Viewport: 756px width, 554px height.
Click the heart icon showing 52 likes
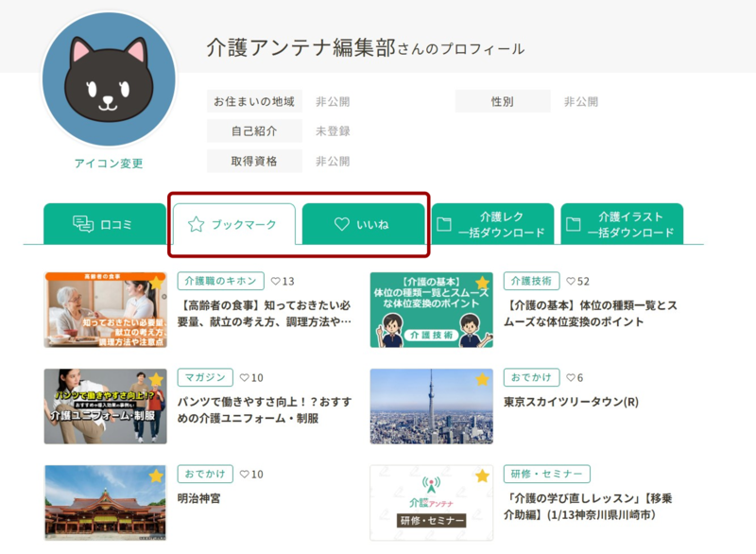570,281
